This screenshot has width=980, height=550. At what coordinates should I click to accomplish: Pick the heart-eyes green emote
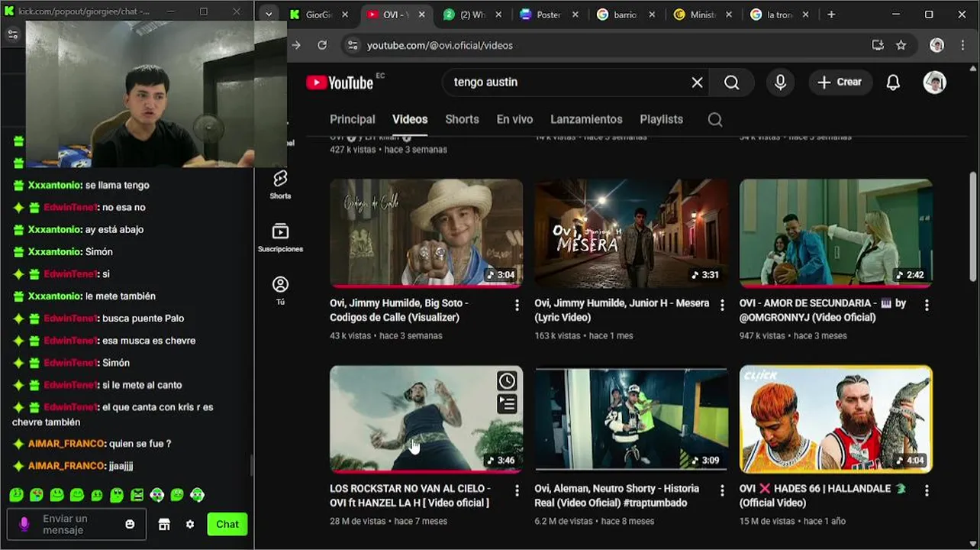tap(36, 495)
